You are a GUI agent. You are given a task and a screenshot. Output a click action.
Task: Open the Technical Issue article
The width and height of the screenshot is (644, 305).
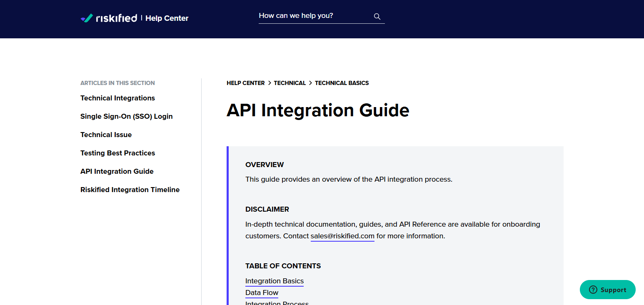tap(106, 135)
